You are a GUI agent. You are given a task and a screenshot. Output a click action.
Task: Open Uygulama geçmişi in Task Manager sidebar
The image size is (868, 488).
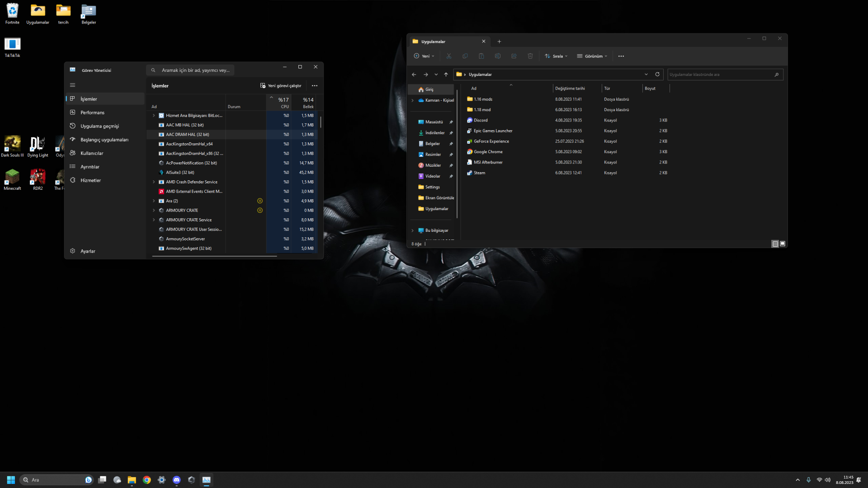tap(99, 126)
